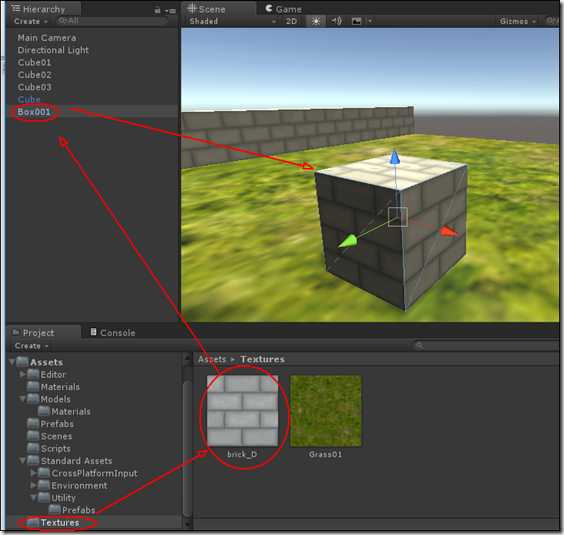Open Hierarchy Create dropdown
The image size is (564, 535).
point(31,21)
